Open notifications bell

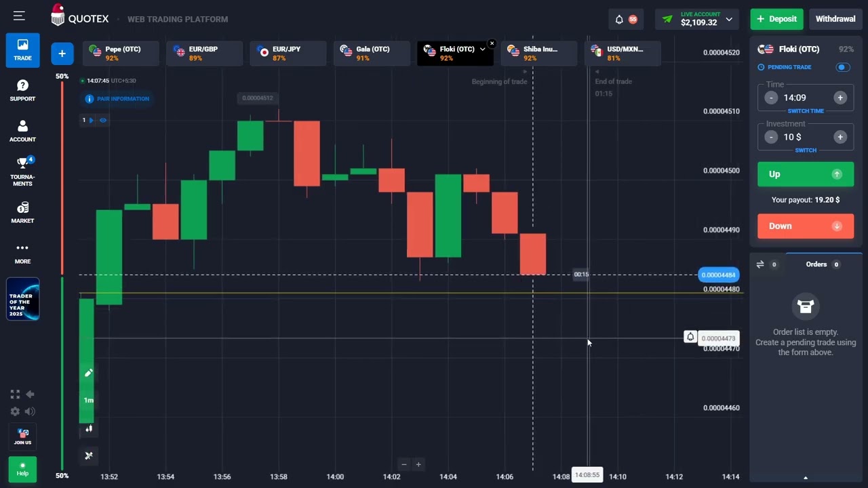coord(619,19)
